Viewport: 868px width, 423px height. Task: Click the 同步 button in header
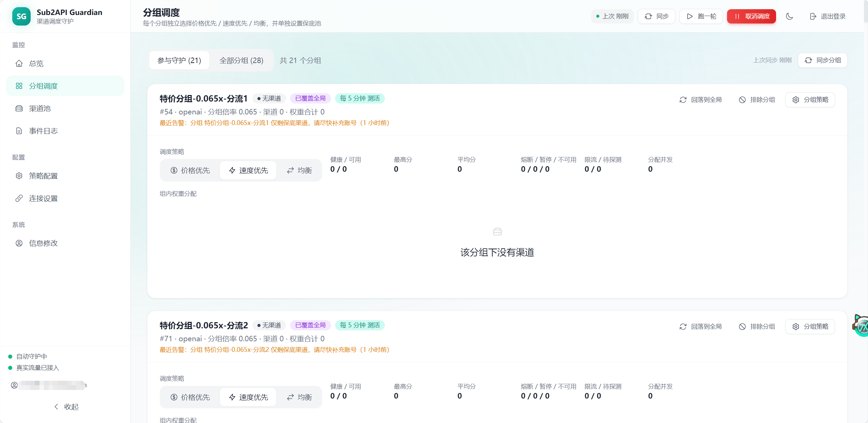tap(656, 16)
